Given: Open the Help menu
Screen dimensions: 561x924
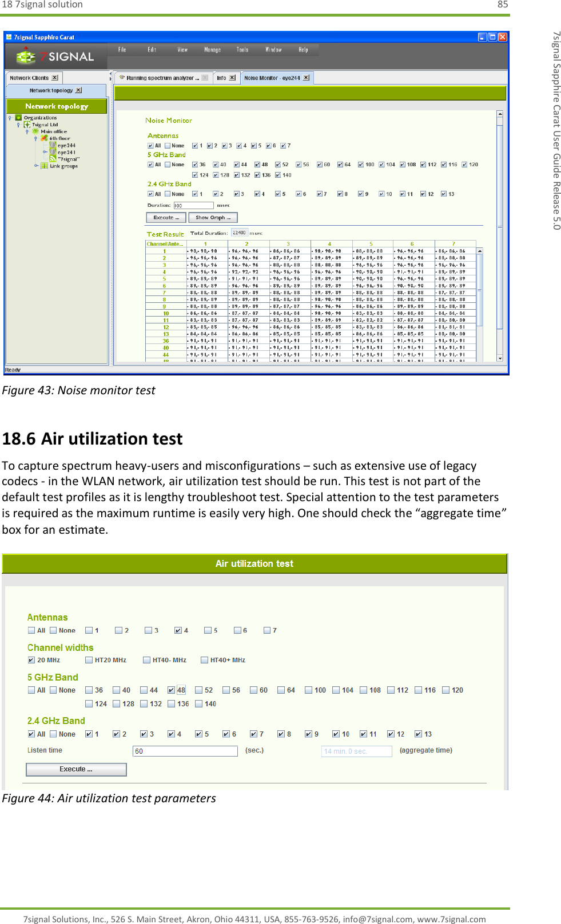Looking at the screenshot, I should point(303,50).
